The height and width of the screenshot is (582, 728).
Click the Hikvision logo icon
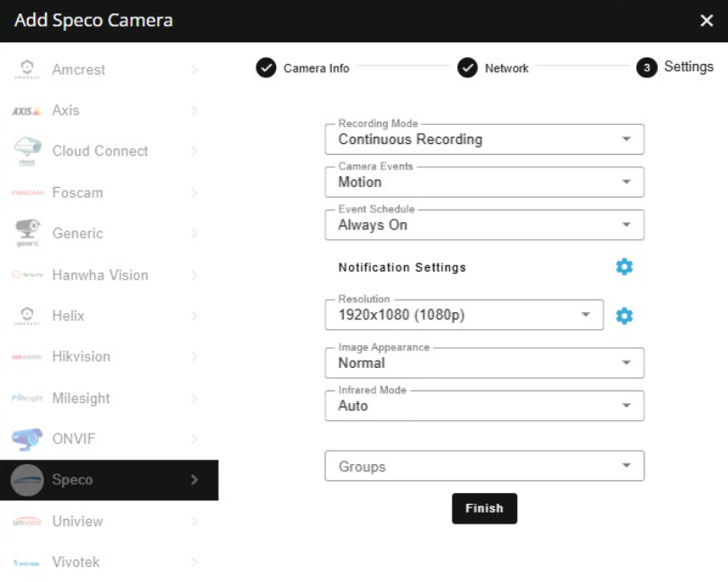(27, 356)
